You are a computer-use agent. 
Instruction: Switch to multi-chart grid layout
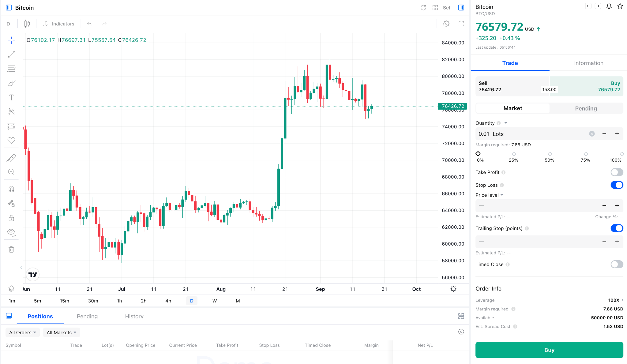435,8
